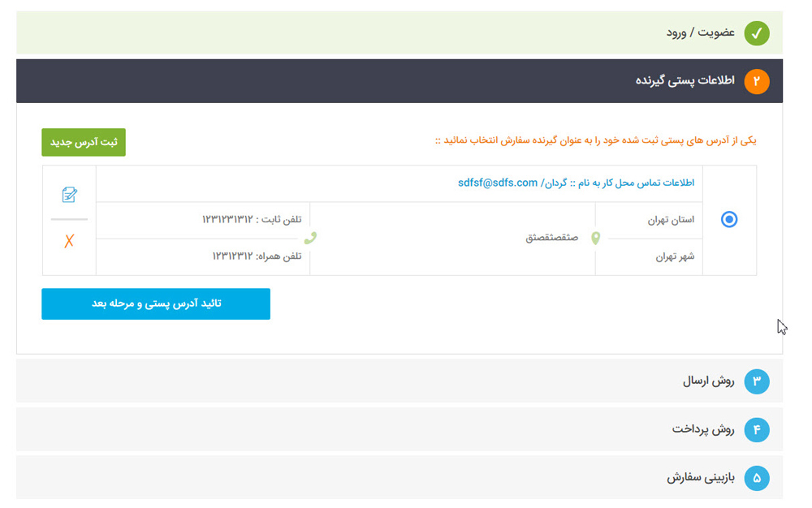
Task: Delete the address with the orange X
Action: (69, 241)
